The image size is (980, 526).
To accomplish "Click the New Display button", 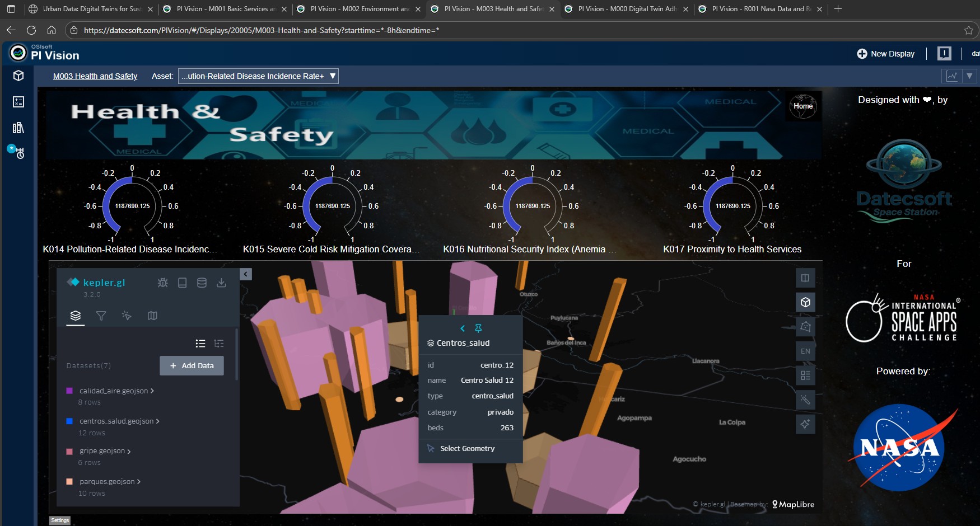I will click(885, 54).
